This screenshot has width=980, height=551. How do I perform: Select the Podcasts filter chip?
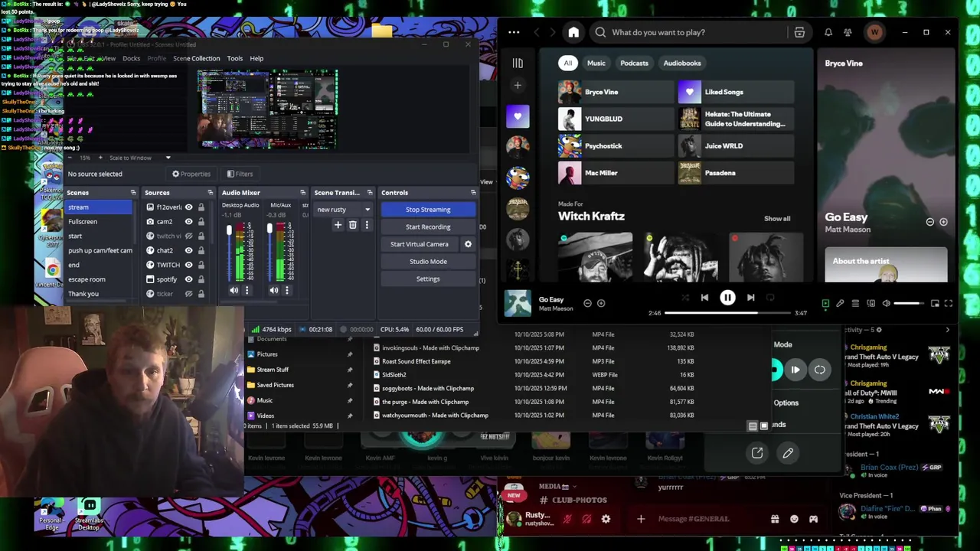(634, 64)
